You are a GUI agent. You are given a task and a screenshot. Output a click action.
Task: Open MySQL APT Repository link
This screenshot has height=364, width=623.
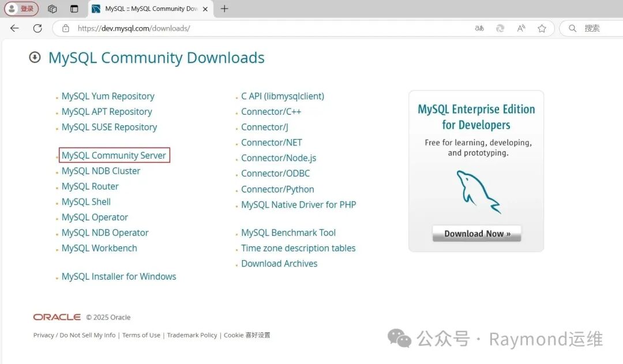coord(107,112)
